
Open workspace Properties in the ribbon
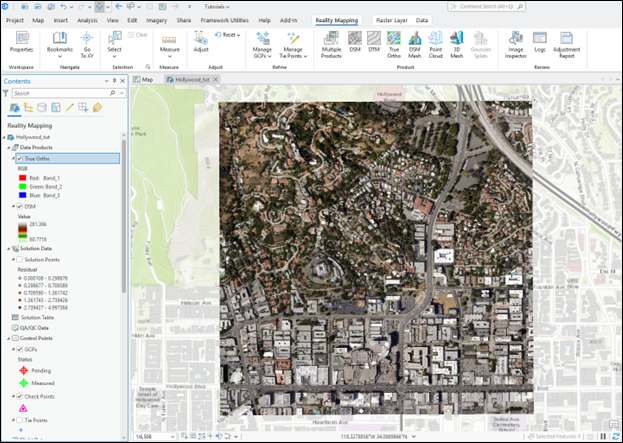click(21, 42)
